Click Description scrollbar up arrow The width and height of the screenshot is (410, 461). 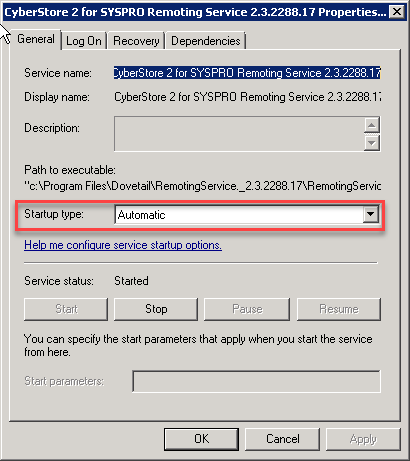[372, 125]
